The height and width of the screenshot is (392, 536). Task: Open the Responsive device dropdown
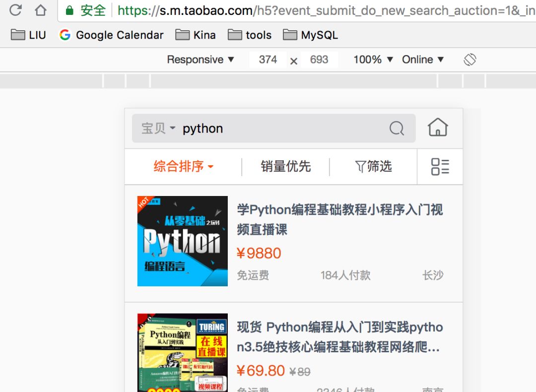[201, 60]
